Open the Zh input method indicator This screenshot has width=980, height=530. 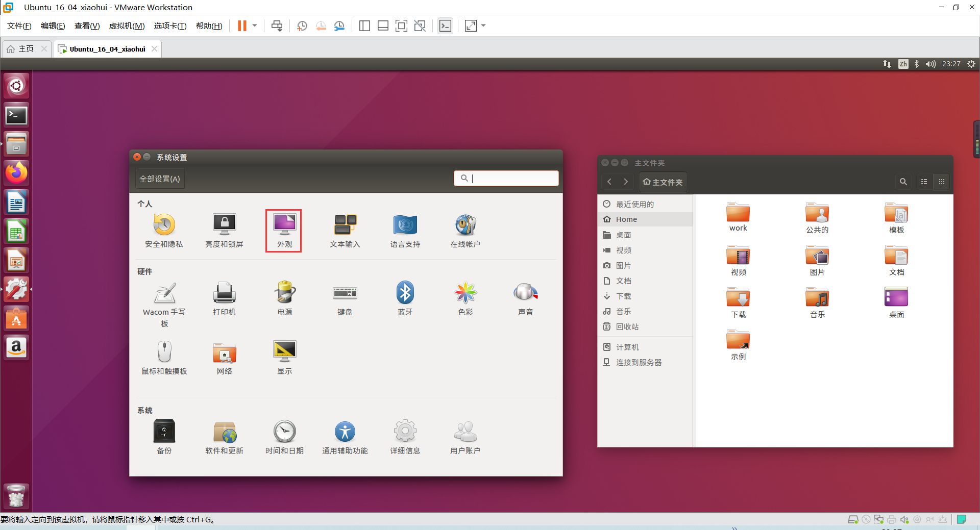point(903,64)
